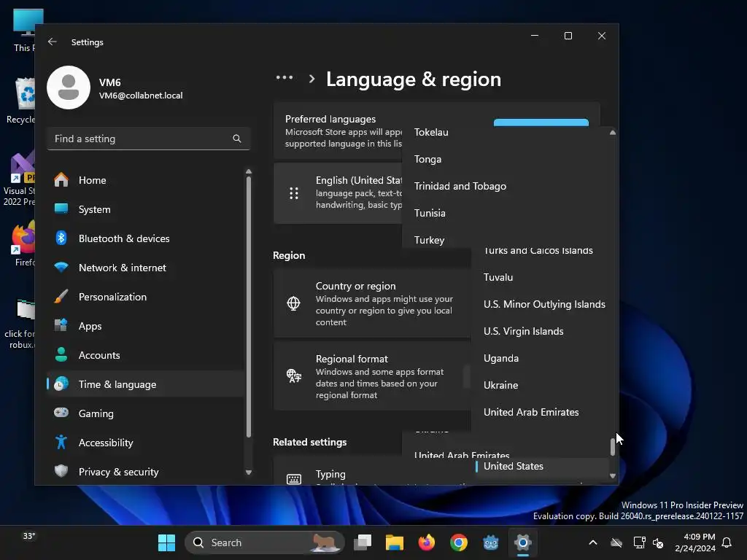The image size is (747, 560).
Task: Open Personalization settings
Action: (146, 297)
